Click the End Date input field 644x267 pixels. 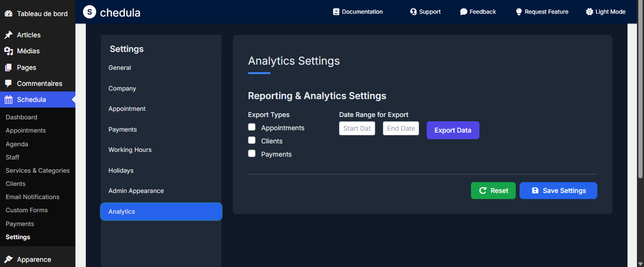tap(401, 128)
